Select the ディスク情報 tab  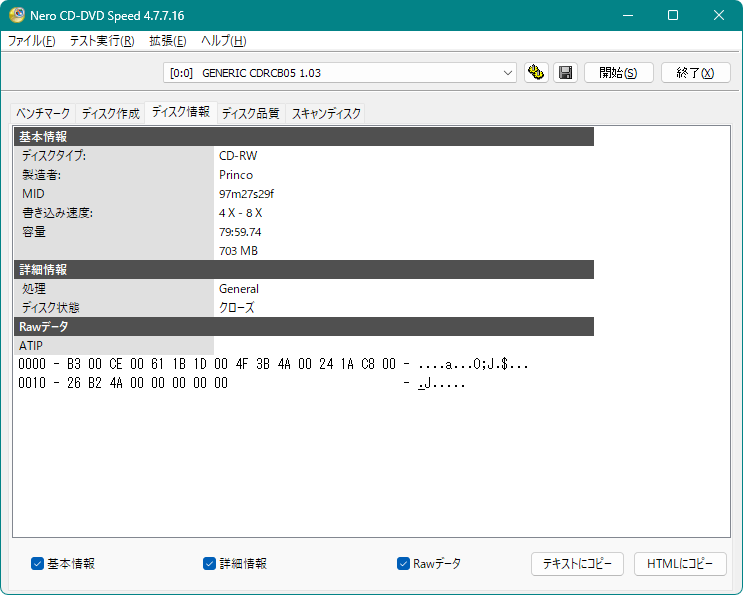click(x=181, y=112)
